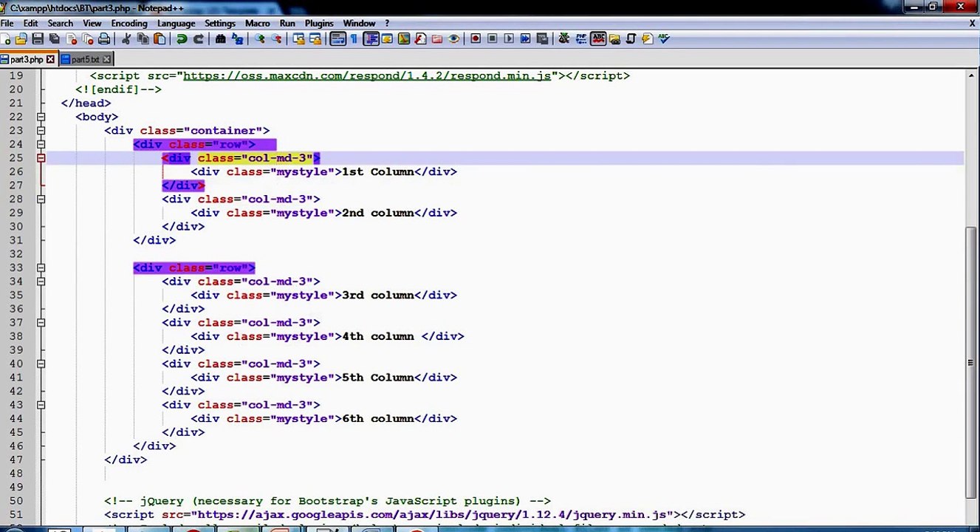Click the Synchronize Horizontal Scrolling icon
Screen dimensions: 980x532
(315, 38)
